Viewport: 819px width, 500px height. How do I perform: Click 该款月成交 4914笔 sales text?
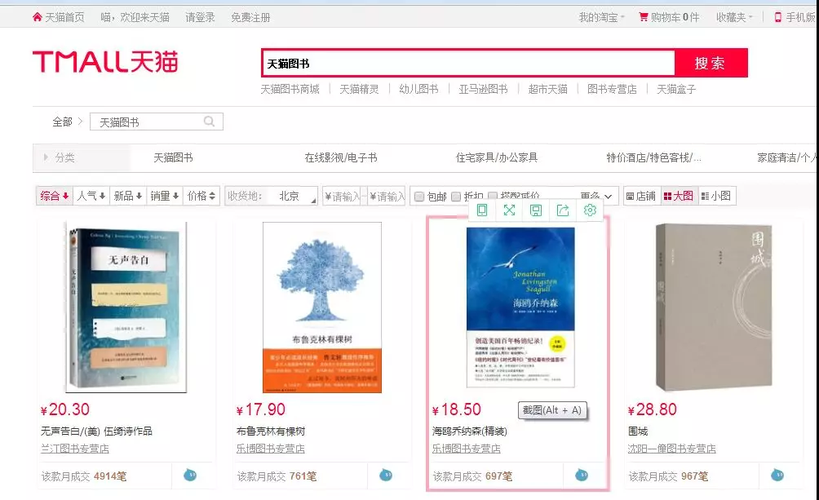pyautogui.click(x=84, y=476)
